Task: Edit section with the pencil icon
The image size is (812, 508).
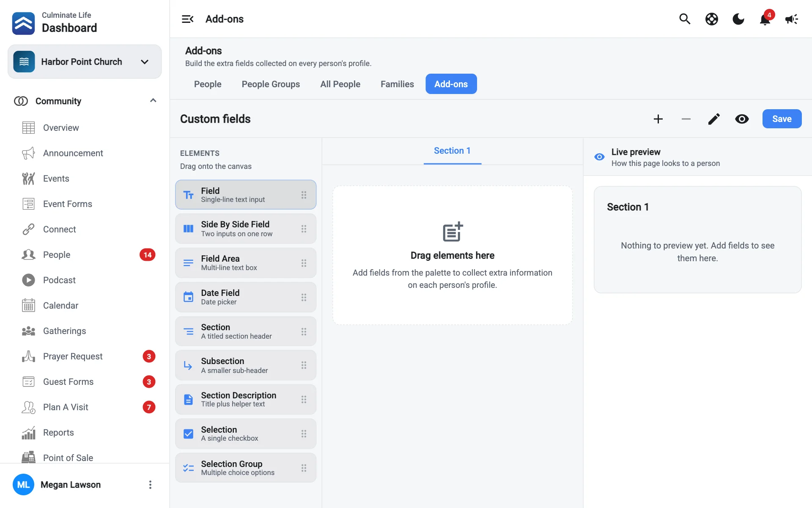Action: [x=714, y=119]
